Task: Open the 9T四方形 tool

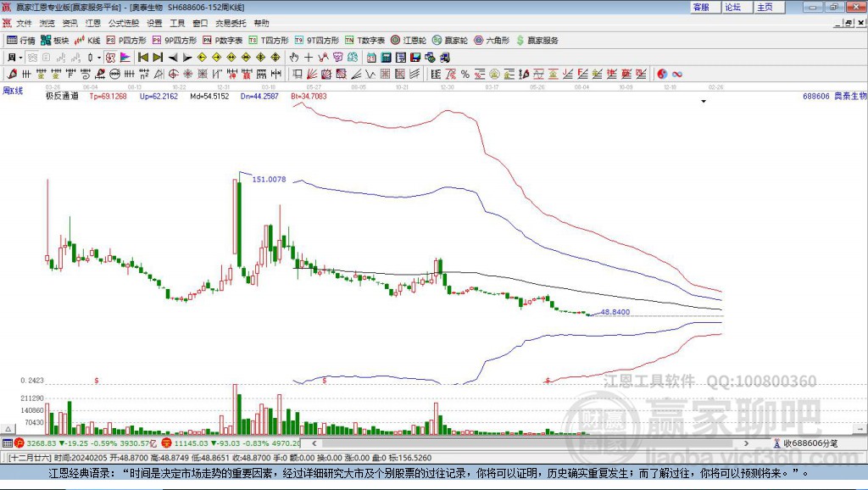Action: (x=317, y=41)
